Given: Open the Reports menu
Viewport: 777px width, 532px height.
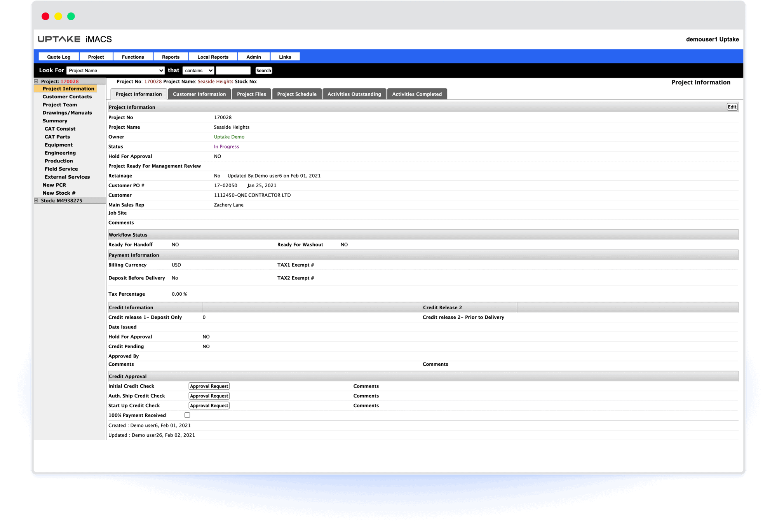Looking at the screenshot, I should click(x=171, y=57).
